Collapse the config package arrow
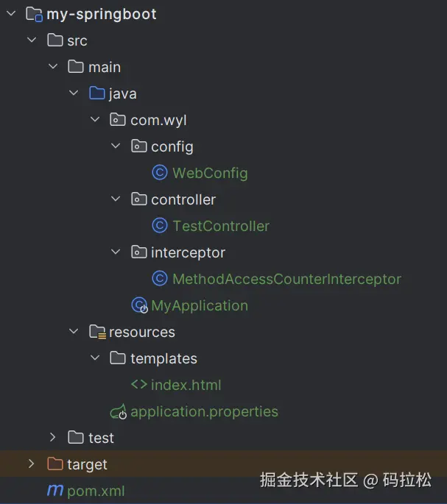447x504 pixels. [116, 146]
